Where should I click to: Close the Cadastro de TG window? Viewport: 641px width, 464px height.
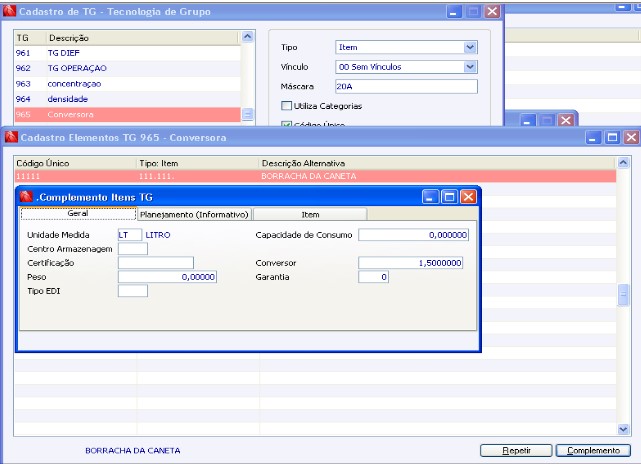pos(492,11)
